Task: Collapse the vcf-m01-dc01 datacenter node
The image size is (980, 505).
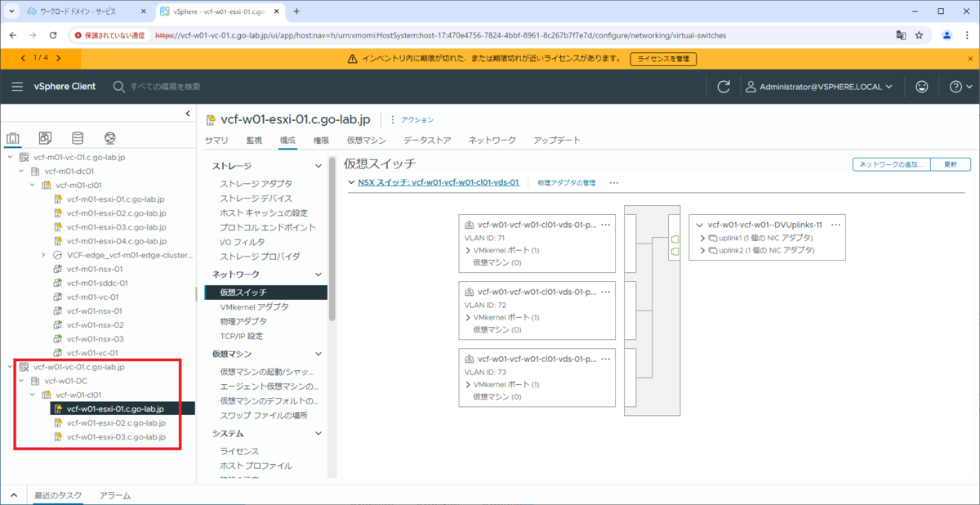Action: point(21,172)
